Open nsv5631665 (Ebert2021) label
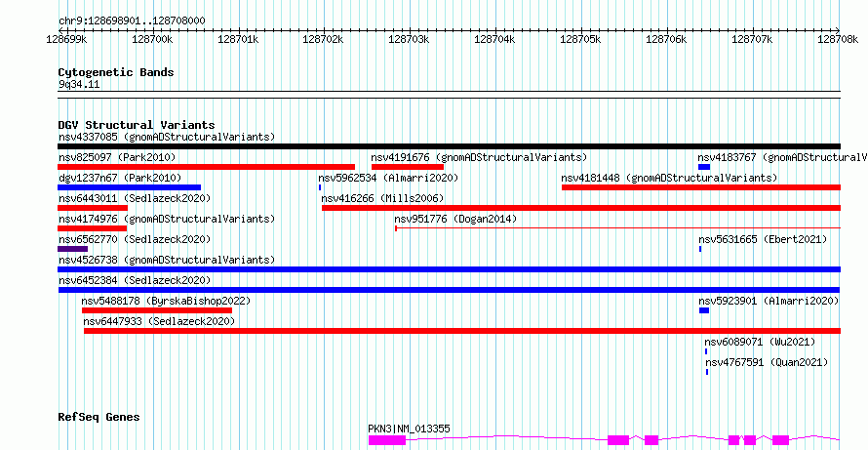 763,239
